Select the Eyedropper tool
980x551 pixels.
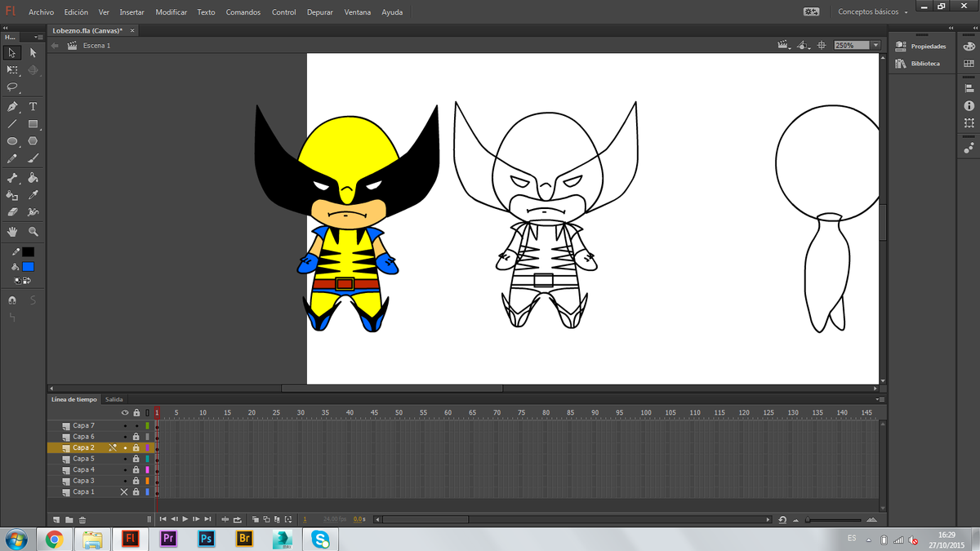tap(33, 195)
